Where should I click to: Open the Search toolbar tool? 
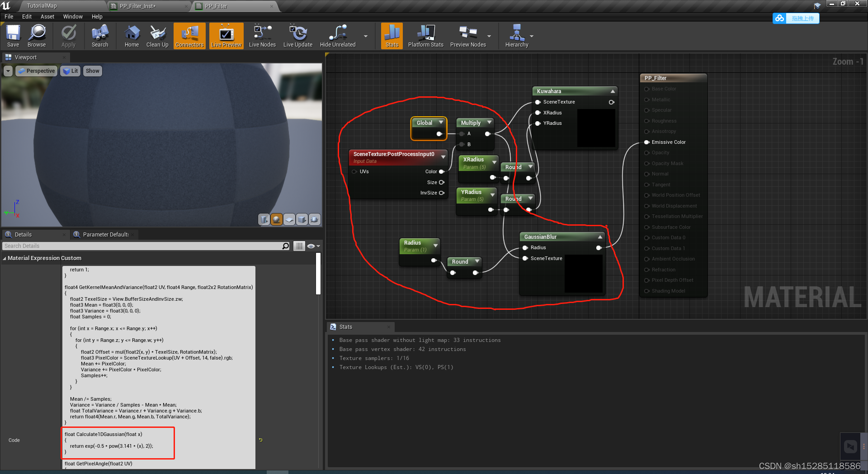coord(100,36)
